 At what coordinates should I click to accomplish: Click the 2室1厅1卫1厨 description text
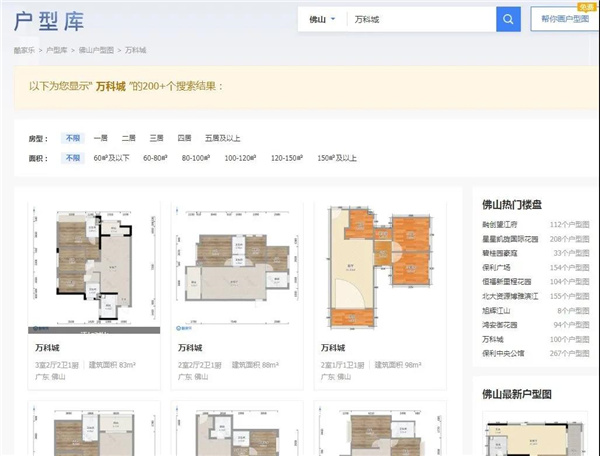pos(342,365)
